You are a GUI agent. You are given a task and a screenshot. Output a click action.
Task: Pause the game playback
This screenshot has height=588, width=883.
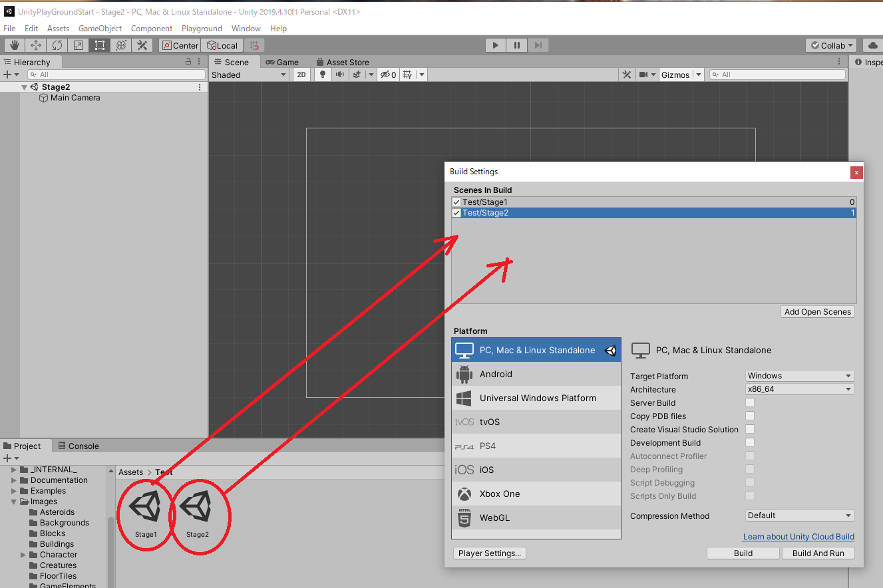(517, 45)
